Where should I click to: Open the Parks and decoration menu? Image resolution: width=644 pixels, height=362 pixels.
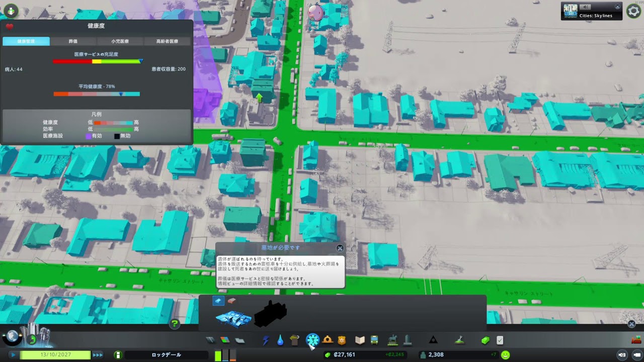tap(393, 340)
